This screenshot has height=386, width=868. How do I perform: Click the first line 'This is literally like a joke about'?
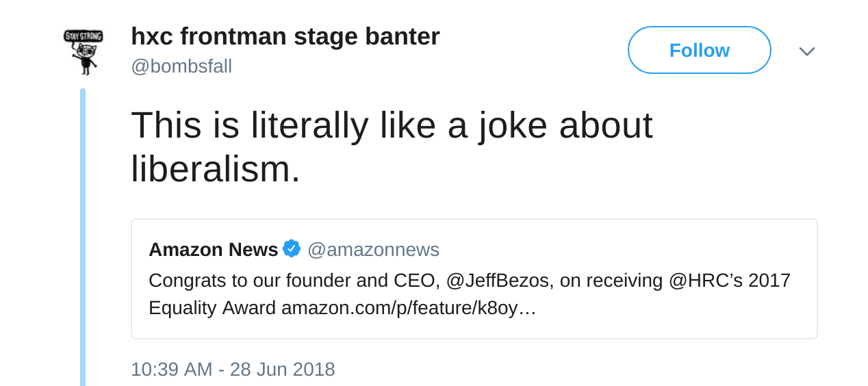(x=392, y=125)
